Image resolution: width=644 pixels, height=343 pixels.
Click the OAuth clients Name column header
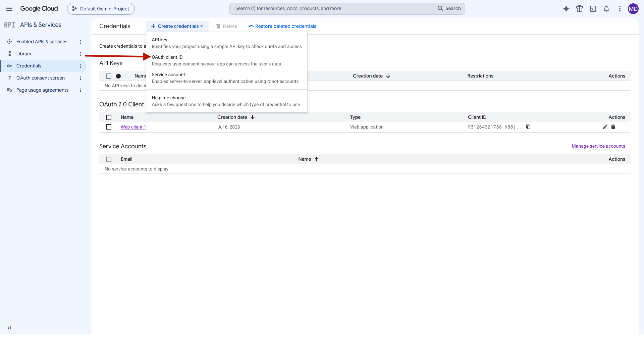(x=127, y=117)
